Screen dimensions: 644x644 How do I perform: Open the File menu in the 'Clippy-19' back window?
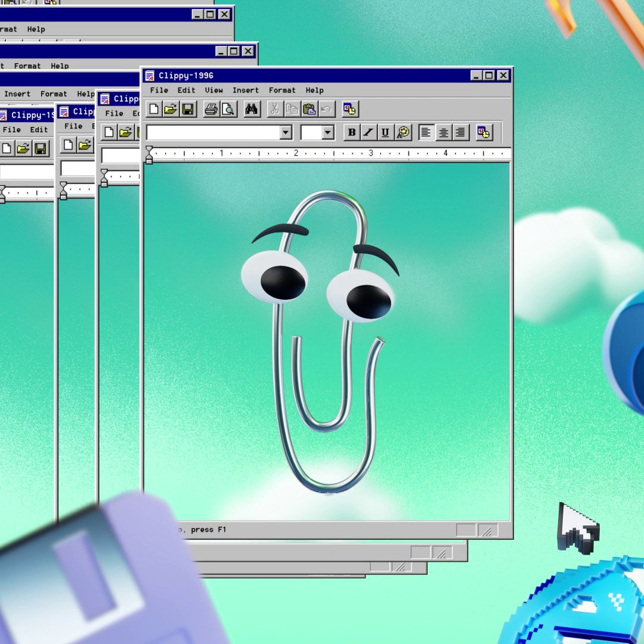11,130
